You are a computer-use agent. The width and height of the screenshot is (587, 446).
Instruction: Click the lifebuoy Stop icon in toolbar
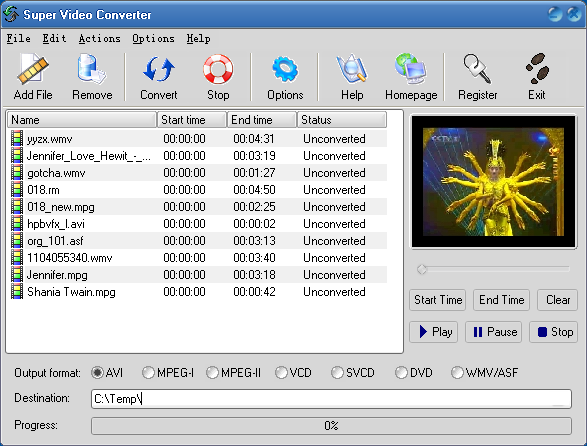click(x=218, y=69)
